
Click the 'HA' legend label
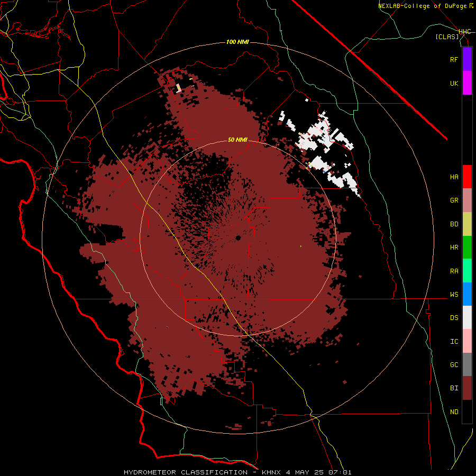tap(454, 177)
